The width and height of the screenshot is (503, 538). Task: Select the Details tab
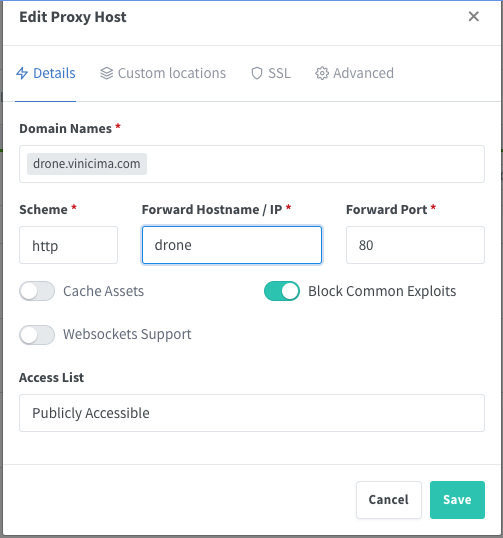tap(46, 73)
